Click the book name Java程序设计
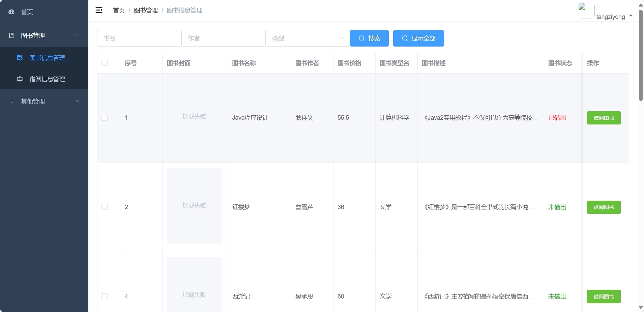Image resolution: width=644 pixels, height=312 pixels. click(x=250, y=118)
